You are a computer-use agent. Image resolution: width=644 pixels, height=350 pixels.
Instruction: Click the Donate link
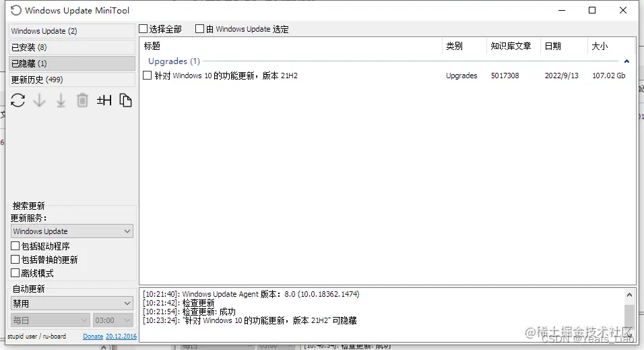tap(93, 336)
